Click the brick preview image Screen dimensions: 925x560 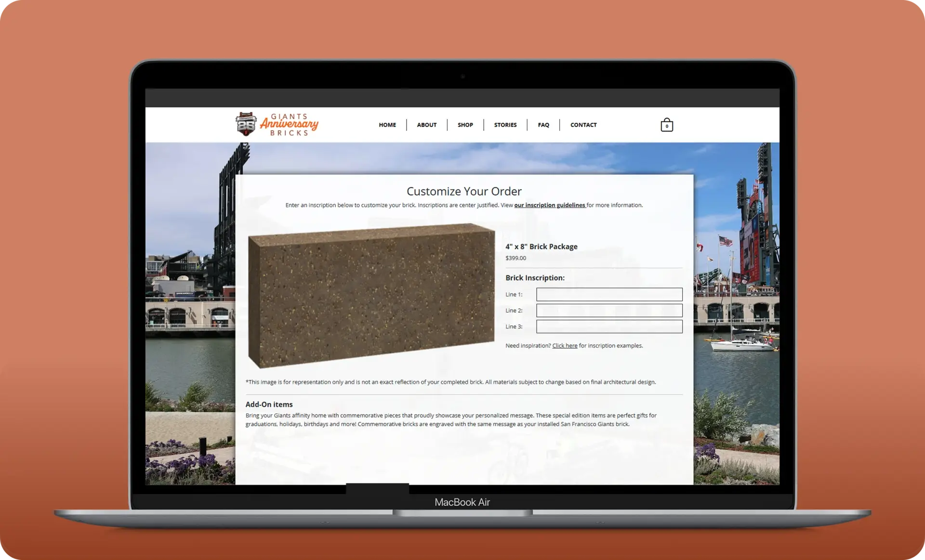tap(371, 296)
